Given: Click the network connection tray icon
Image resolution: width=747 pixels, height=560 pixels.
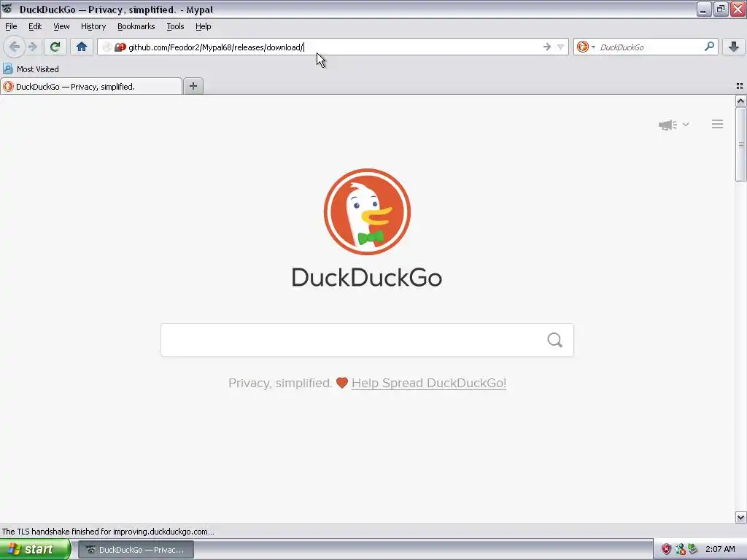Looking at the screenshot, I should tap(680, 550).
